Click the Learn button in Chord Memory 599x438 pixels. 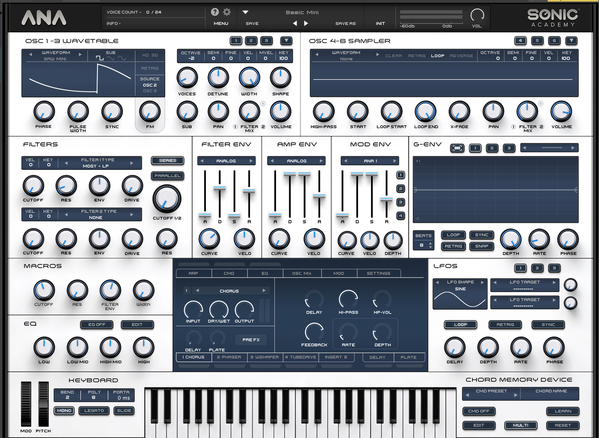(x=563, y=411)
